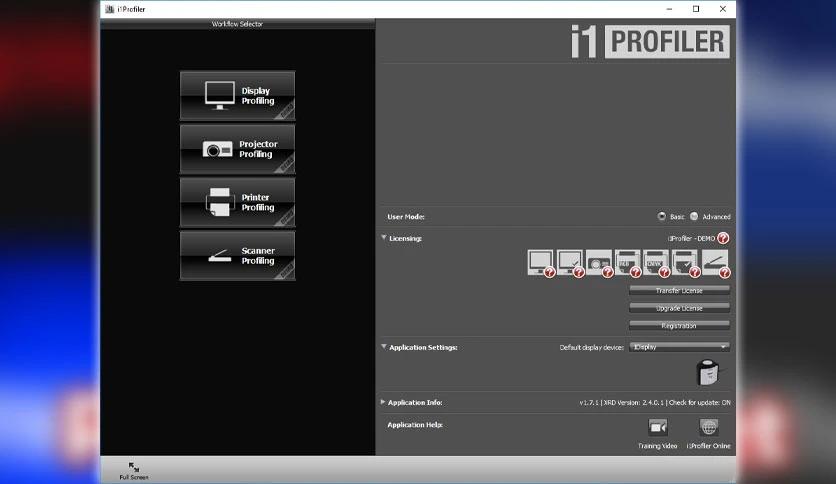Collapse the Application Settings section
This screenshot has width=836, height=484.
click(383, 347)
